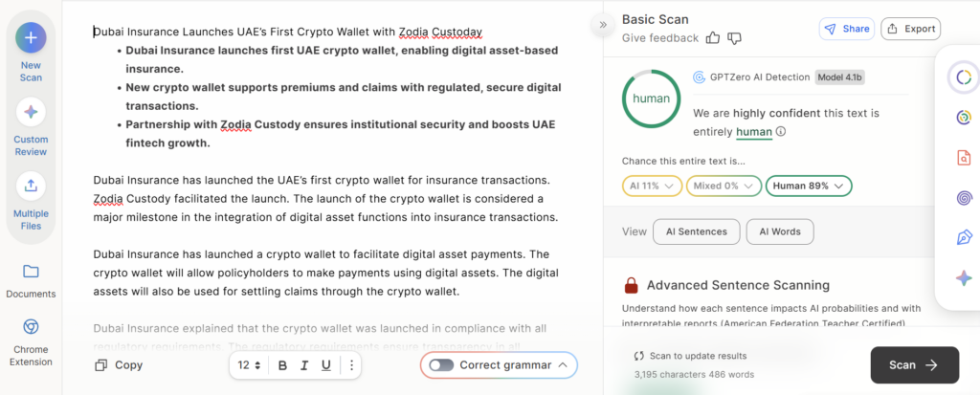The image size is (980, 395).
Task: Toggle italic text formatting
Action: point(304,364)
